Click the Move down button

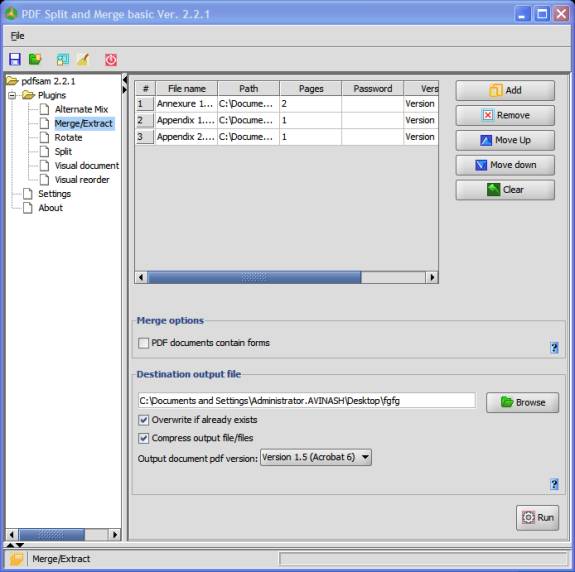tap(505, 165)
